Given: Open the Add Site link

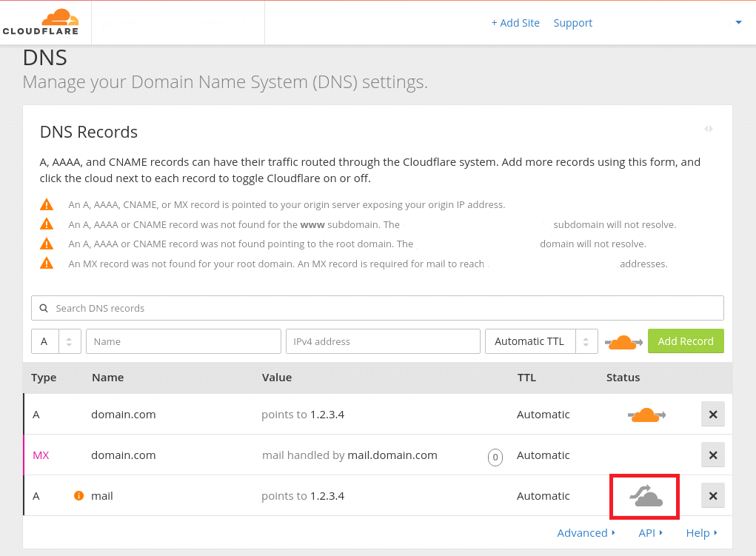Looking at the screenshot, I should 515,23.
